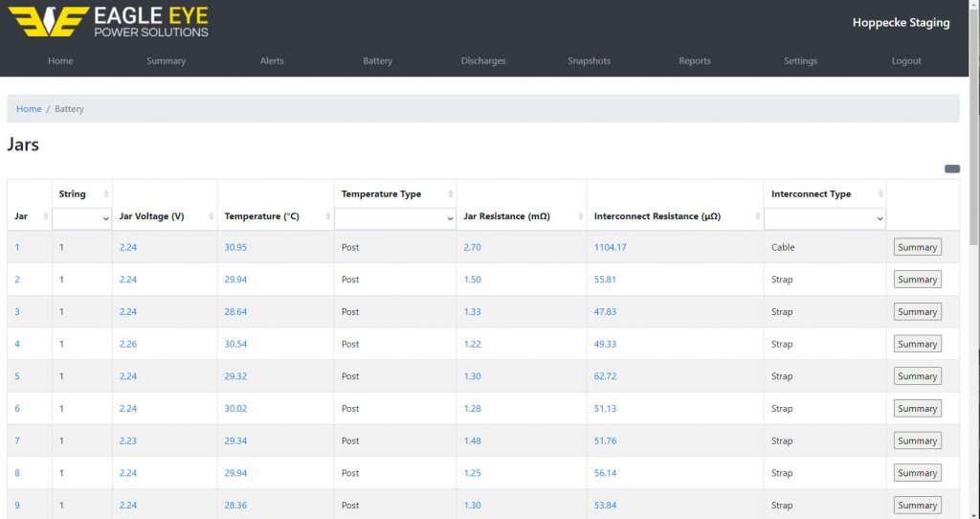Sort by Interconnect Type column arrows

(880, 193)
